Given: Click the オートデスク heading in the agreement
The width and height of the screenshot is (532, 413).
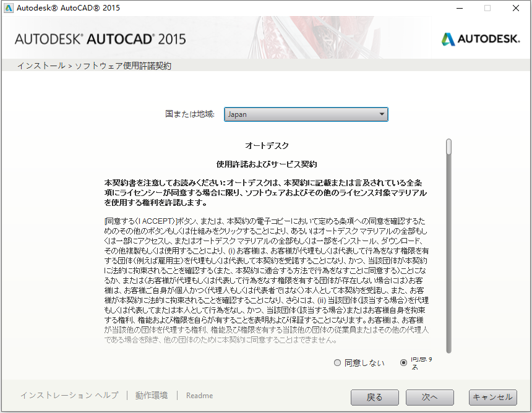Looking at the screenshot, I should coord(267,146).
